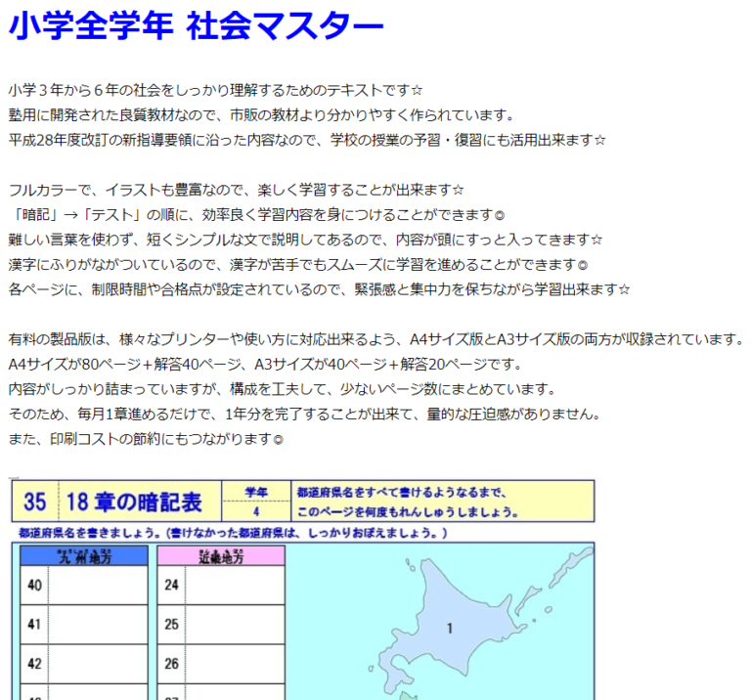Click the line starting 内容がしっかり詰まっています

click(282, 389)
